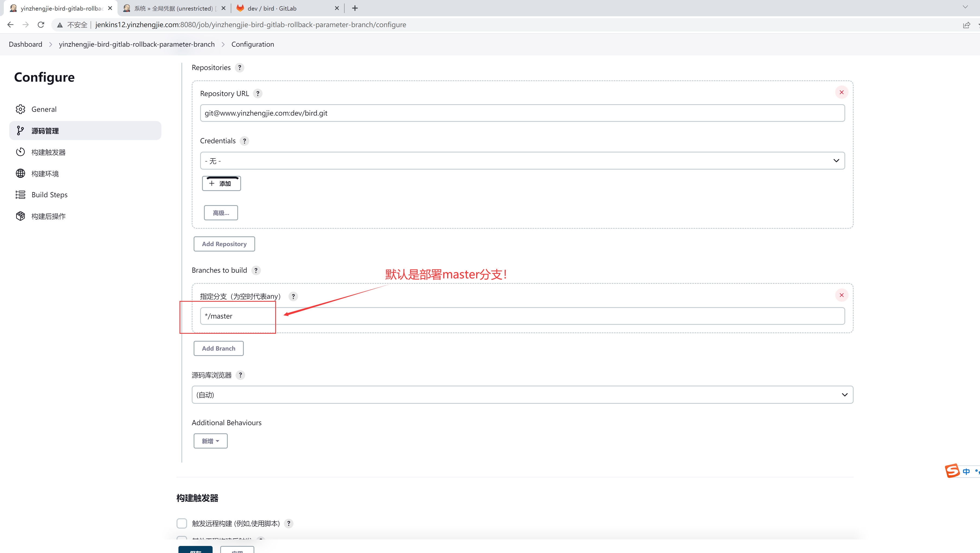Click the share icon in the address bar
This screenshot has height=553, width=980.
pos(966,25)
